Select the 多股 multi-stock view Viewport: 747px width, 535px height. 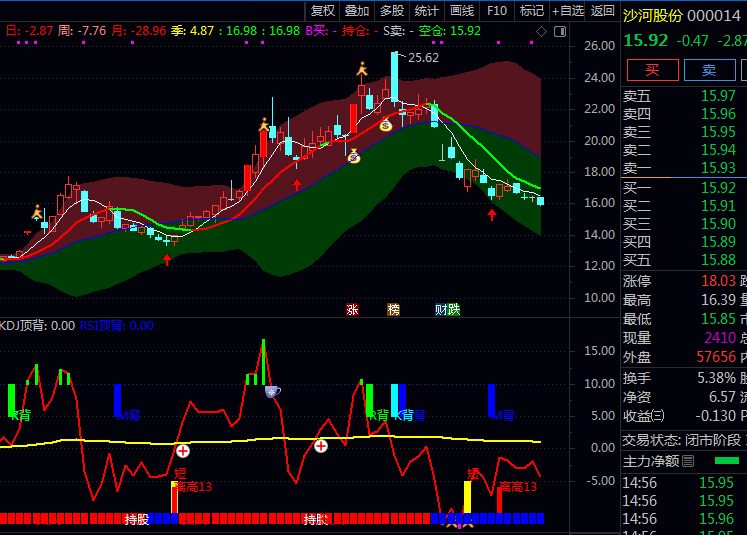tap(392, 10)
